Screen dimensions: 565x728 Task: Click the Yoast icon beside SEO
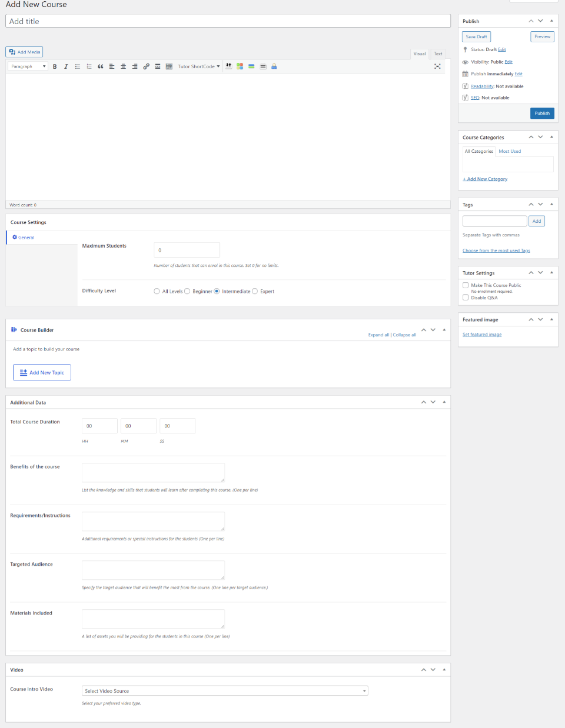pos(466,98)
